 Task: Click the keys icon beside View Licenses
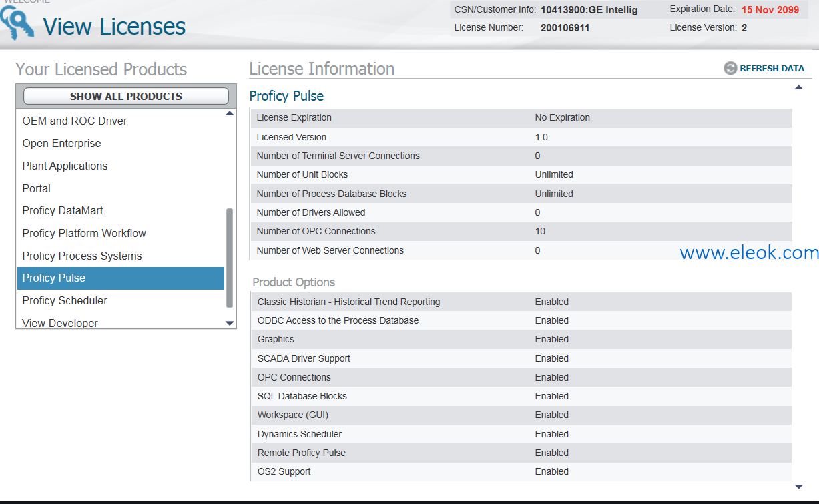tap(17, 25)
